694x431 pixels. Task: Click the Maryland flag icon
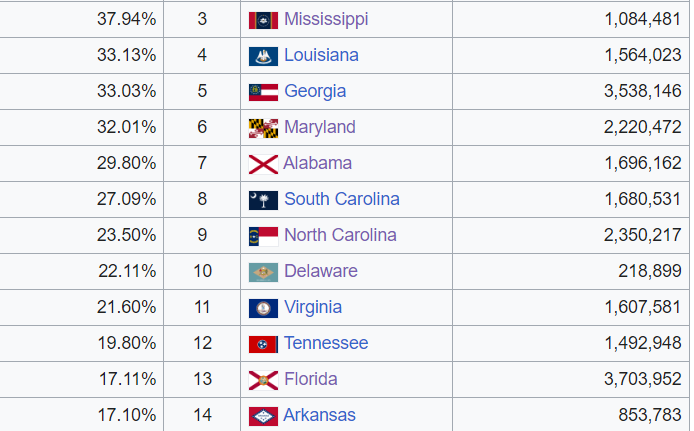263,128
